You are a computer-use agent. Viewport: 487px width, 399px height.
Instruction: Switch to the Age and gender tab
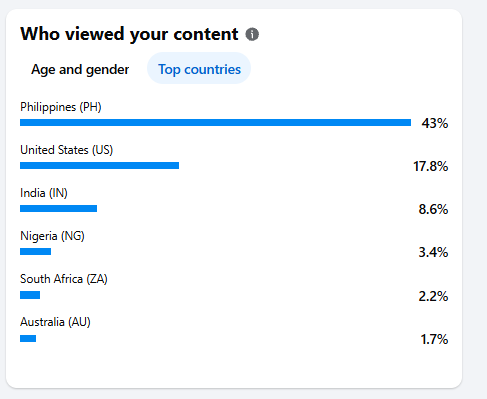tap(80, 69)
